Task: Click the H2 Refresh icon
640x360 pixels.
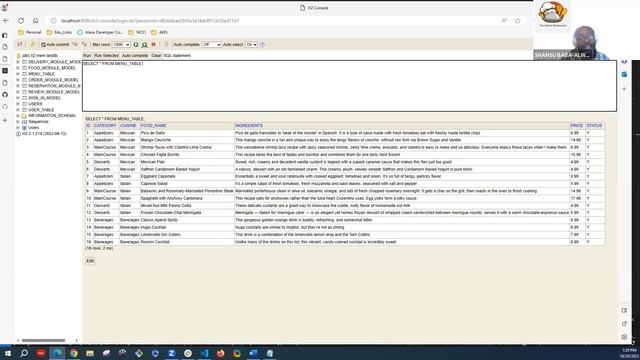Action: [32, 44]
